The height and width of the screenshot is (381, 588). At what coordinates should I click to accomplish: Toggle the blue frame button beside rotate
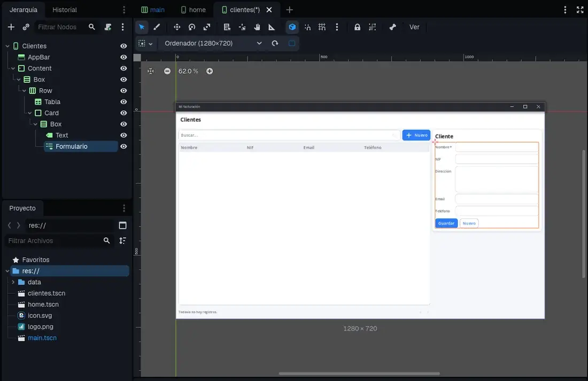point(292,43)
